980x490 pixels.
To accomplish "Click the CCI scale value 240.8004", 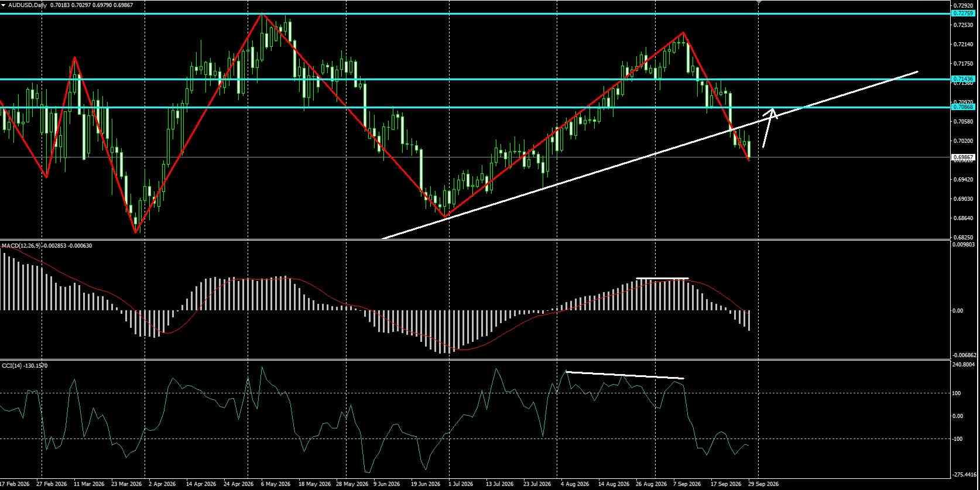I will [964, 365].
